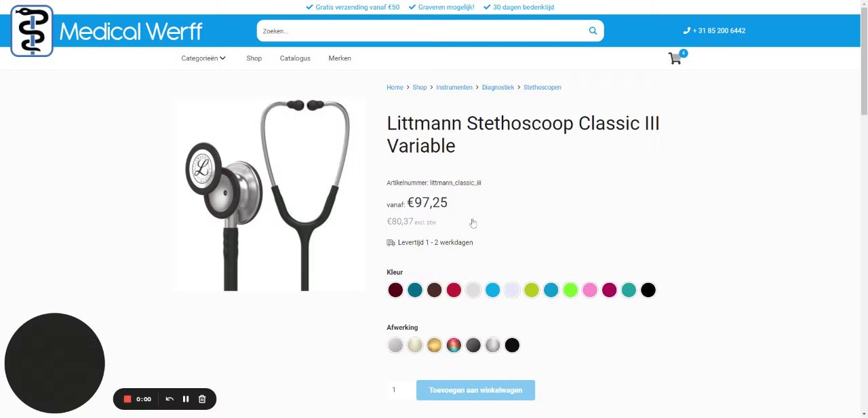
Task: Click the Medical Werff logo
Action: pos(106,31)
